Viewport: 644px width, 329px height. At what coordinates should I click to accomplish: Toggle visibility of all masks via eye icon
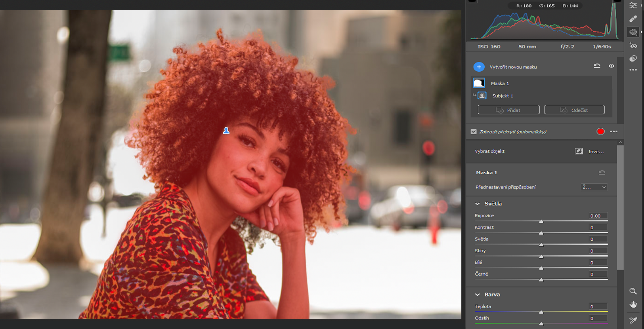[x=612, y=66]
